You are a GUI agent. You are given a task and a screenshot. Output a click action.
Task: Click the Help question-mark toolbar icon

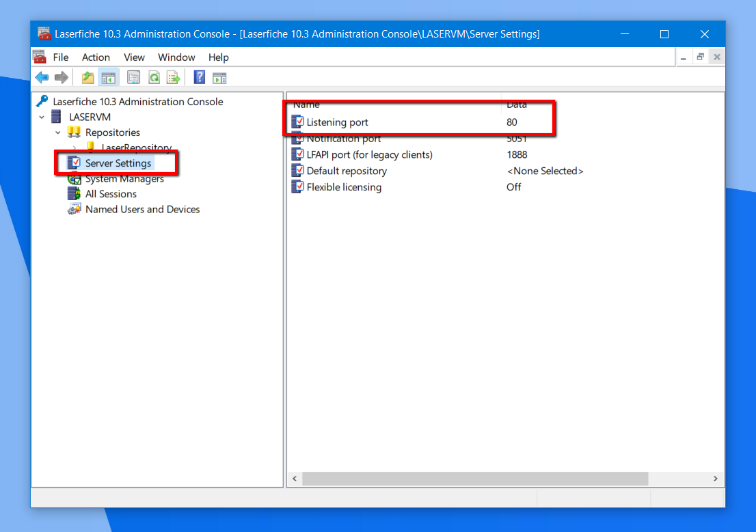(200, 77)
